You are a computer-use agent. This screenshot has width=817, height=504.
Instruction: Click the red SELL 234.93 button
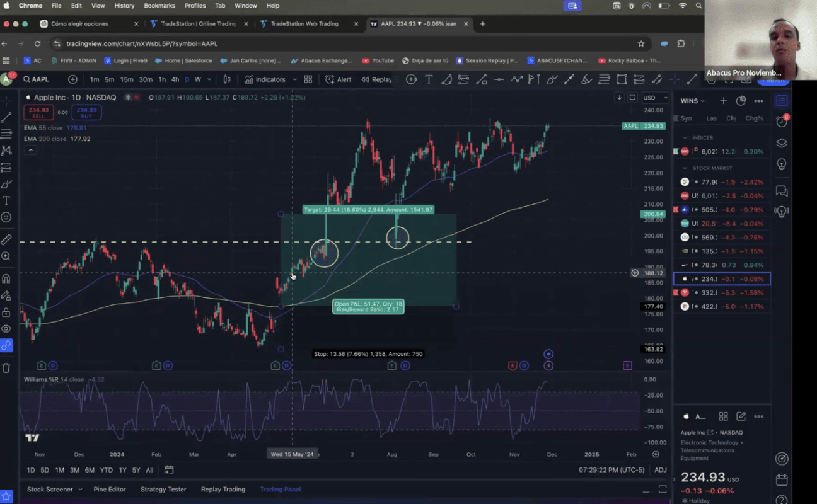pos(38,113)
